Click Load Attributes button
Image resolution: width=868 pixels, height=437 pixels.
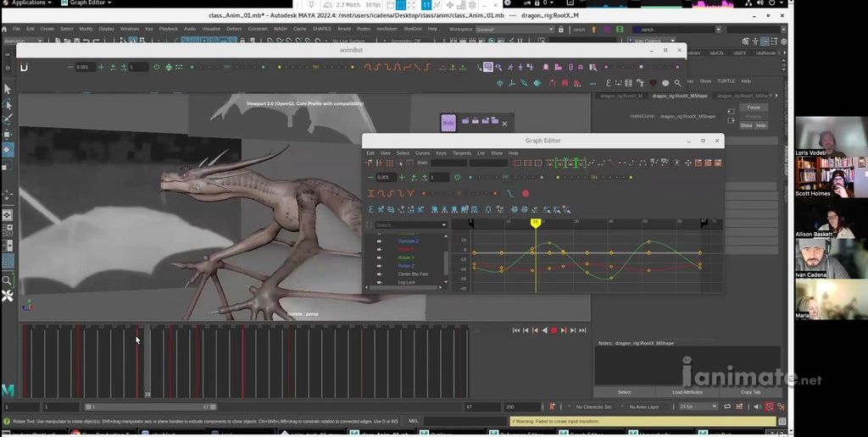click(687, 392)
